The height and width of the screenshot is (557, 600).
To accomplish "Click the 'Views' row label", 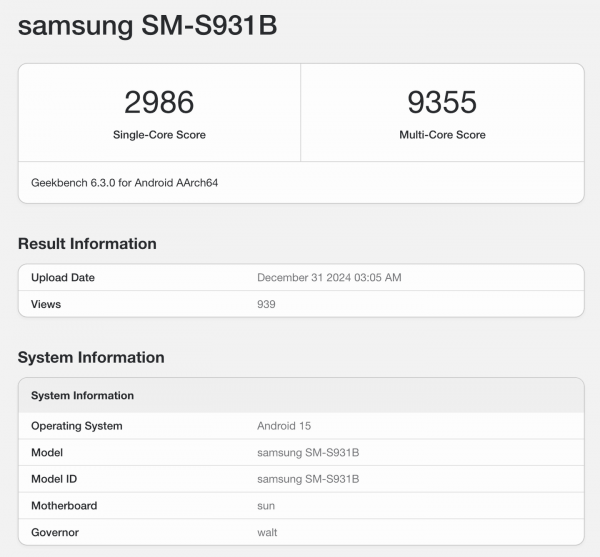I will point(46,304).
